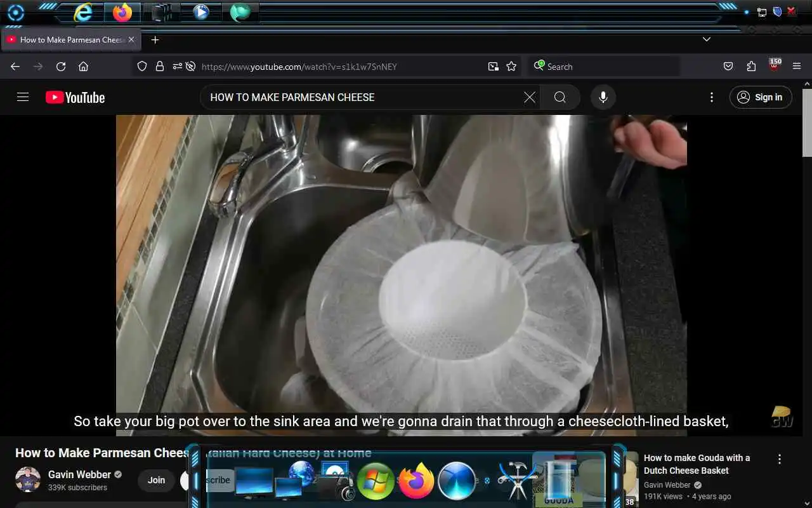Image resolution: width=812 pixels, height=508 pixels.
Task: Open Firefox home page
Action: (x=83, y=67)
